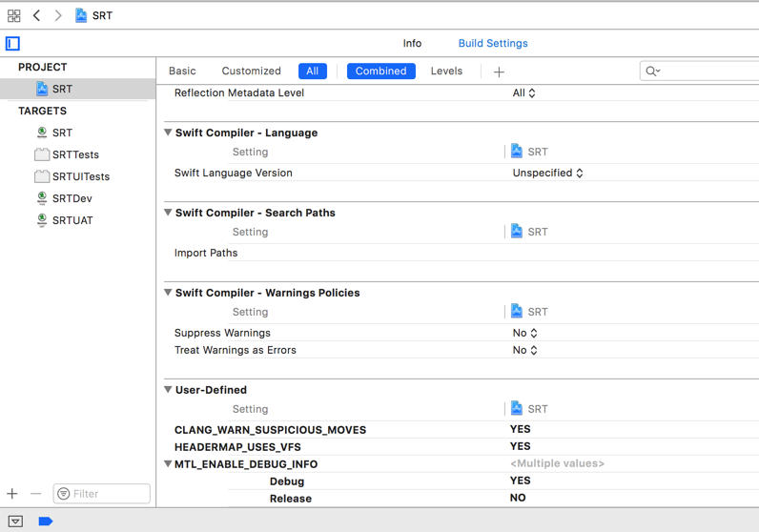
Task: Collapse Swift Compiler - Search Paths section
Action: 168,213
